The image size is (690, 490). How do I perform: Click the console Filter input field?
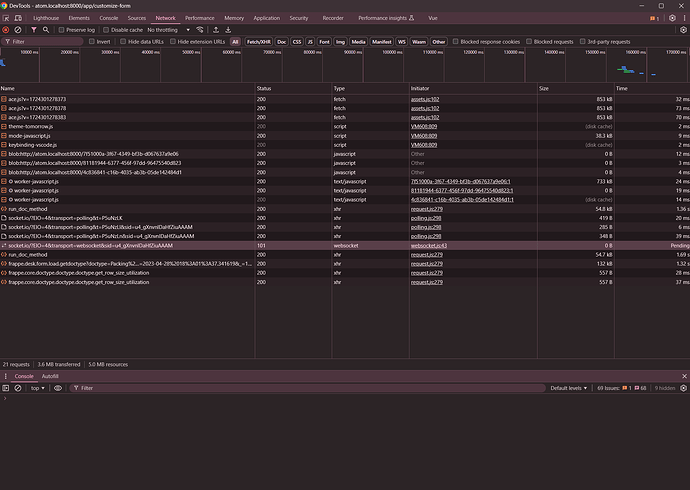(x=308, y=388)
